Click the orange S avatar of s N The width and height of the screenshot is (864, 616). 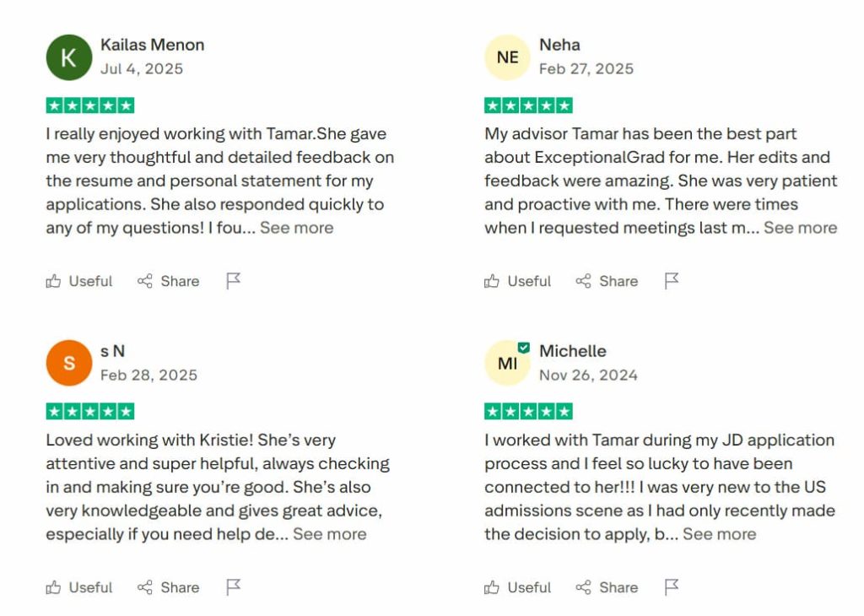[x=68, y=363]
